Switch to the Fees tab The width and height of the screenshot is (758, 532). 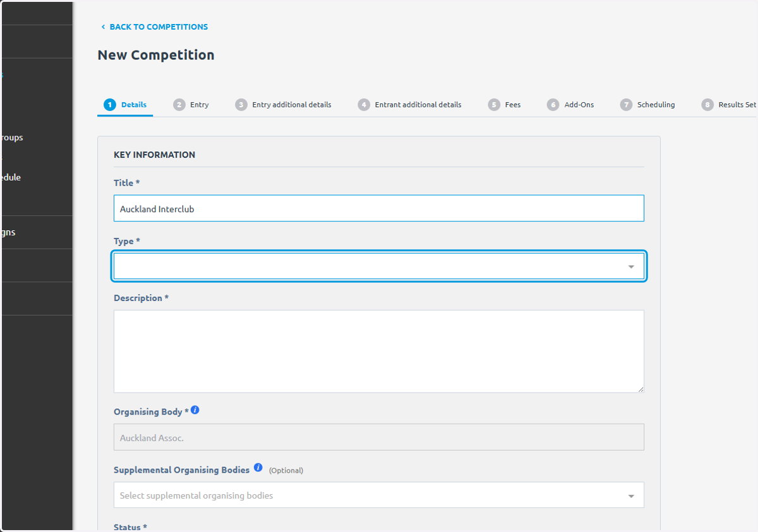(504, 105)
